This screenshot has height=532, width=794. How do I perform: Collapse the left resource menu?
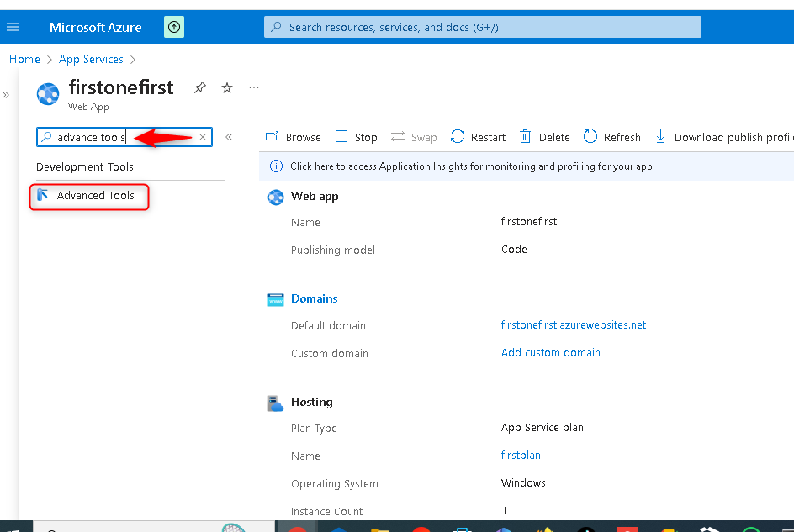(229, 137)
